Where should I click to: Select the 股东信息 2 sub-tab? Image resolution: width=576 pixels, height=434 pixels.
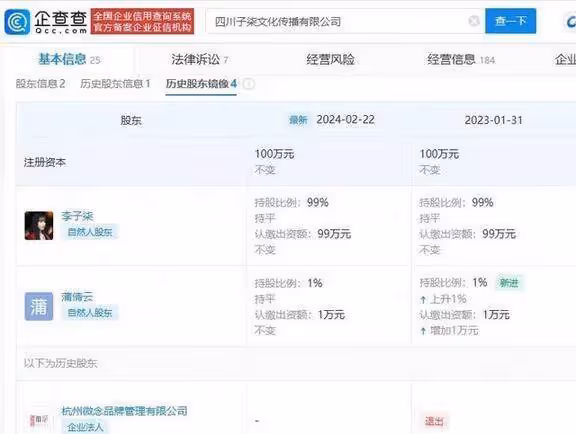pos(40,84)
